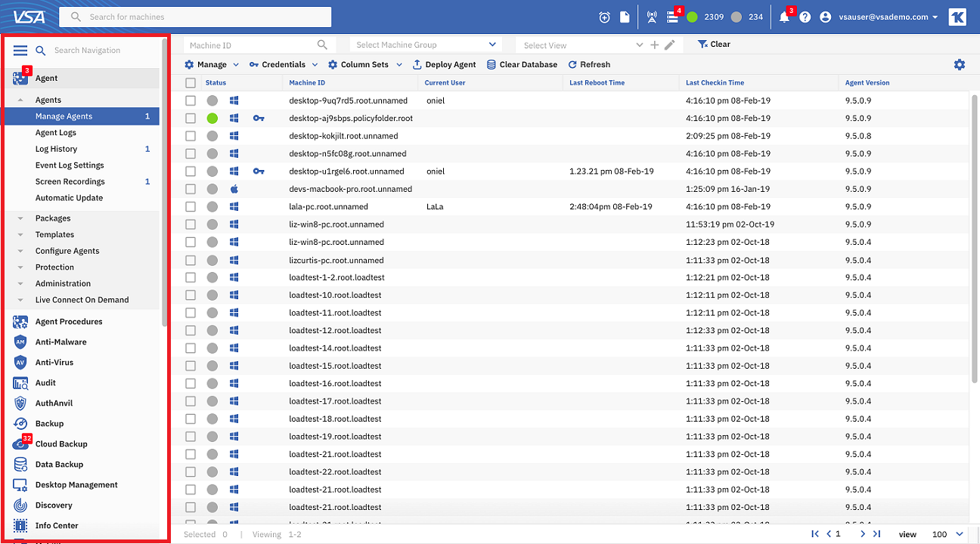Open the Column Sets dropdown menu
Viewport: 980px width, 544px height.
364,65
